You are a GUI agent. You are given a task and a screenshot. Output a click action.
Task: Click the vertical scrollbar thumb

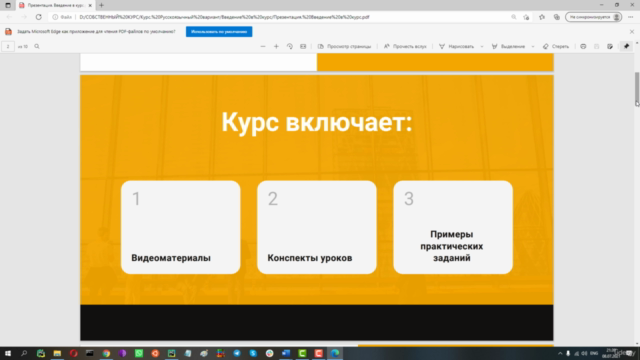click(x=637, y=89)
